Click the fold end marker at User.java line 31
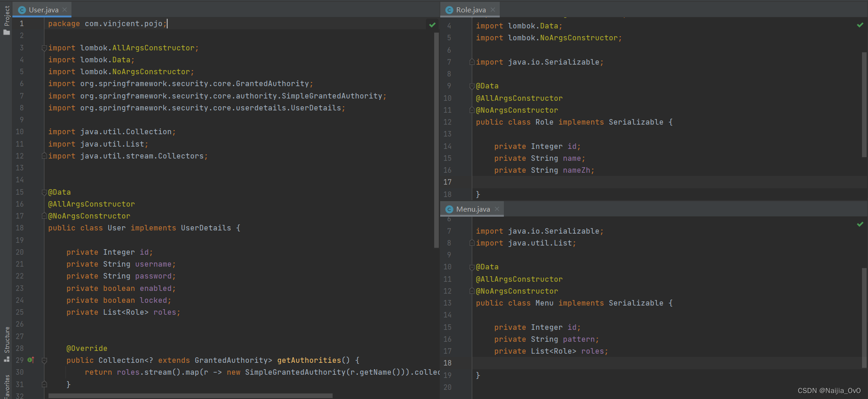This screenshot has height=399, width=868. click(44, 384)
